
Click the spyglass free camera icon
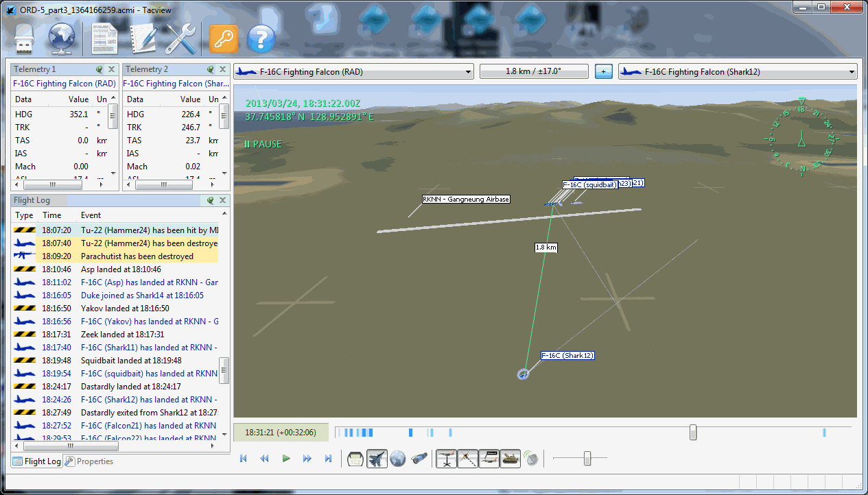pyautogui.click(x=419, y=459)
